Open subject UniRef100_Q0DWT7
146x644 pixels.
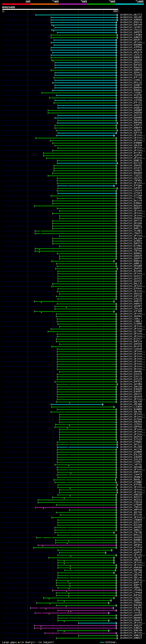(131, 85)
